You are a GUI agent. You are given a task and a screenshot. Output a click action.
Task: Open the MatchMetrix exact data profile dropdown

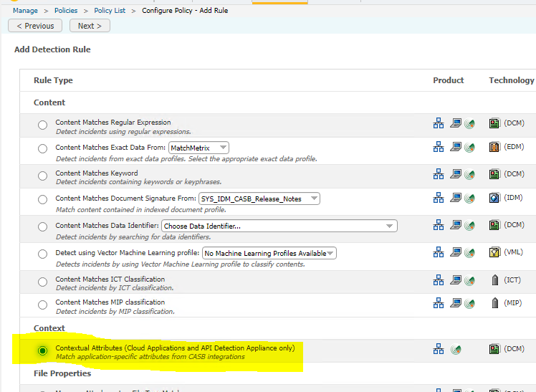(x=198, y=148)
